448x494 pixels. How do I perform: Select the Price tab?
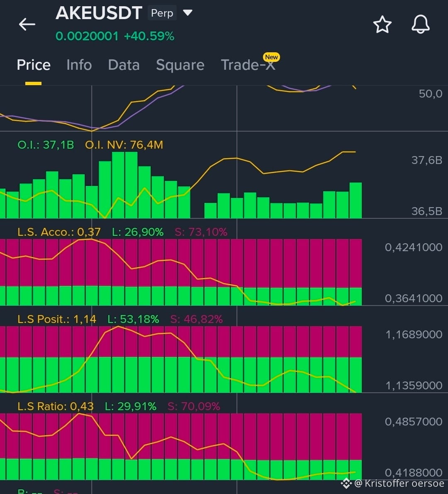click(x=33, y=65)
